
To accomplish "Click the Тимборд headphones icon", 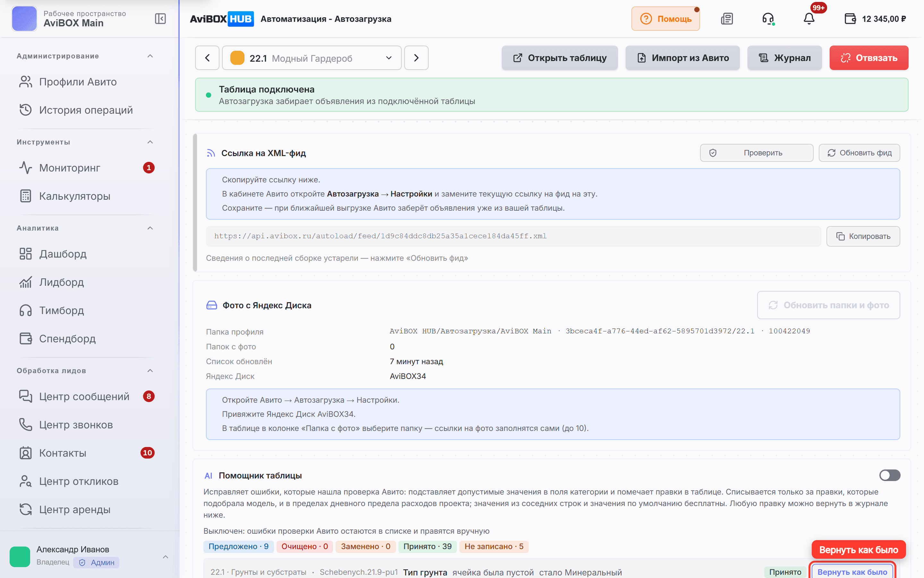I will (26, 311).
